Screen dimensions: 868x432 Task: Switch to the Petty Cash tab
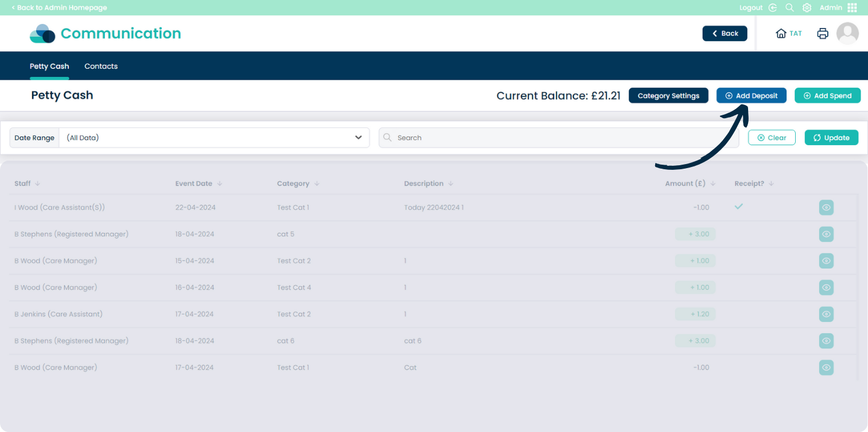[x=49, y=66]
